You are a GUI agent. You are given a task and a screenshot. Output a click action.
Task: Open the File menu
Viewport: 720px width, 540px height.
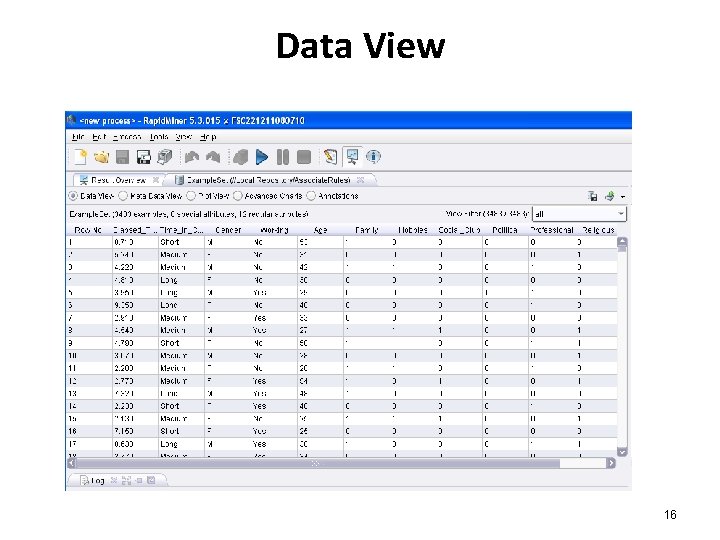click(x=78, y=137)
